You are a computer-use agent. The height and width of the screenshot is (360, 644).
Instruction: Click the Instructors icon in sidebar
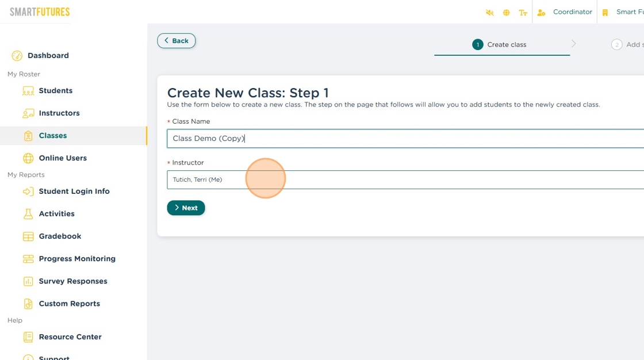point(28,113)
